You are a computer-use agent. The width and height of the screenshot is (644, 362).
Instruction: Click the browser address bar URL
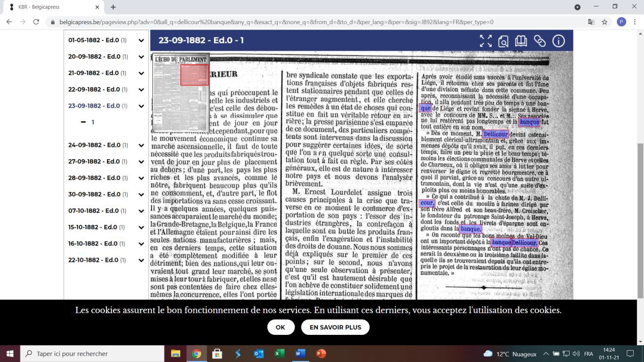(276, 22)
